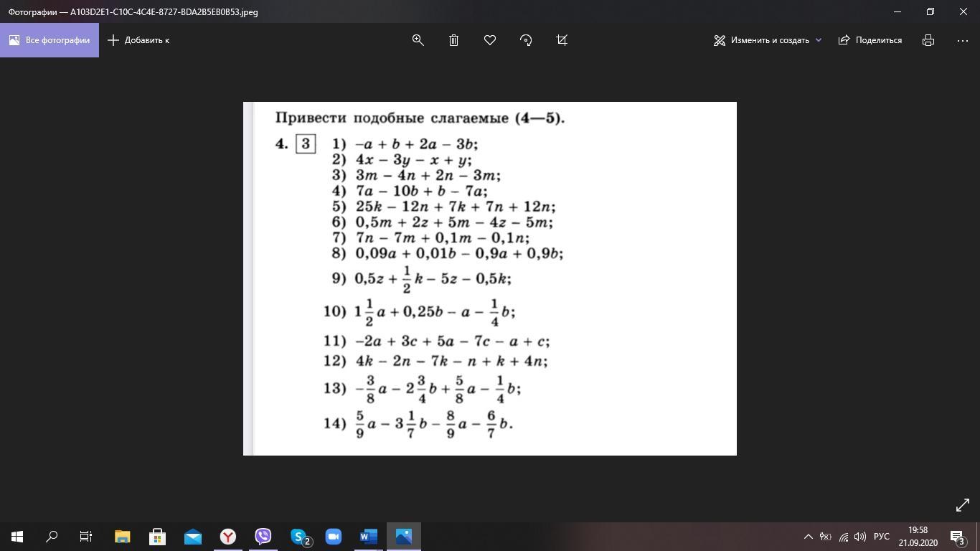Viewport: 980px width, 551px height.
Task: Open the volume speaker tray icon
Action: coord(860,537)
